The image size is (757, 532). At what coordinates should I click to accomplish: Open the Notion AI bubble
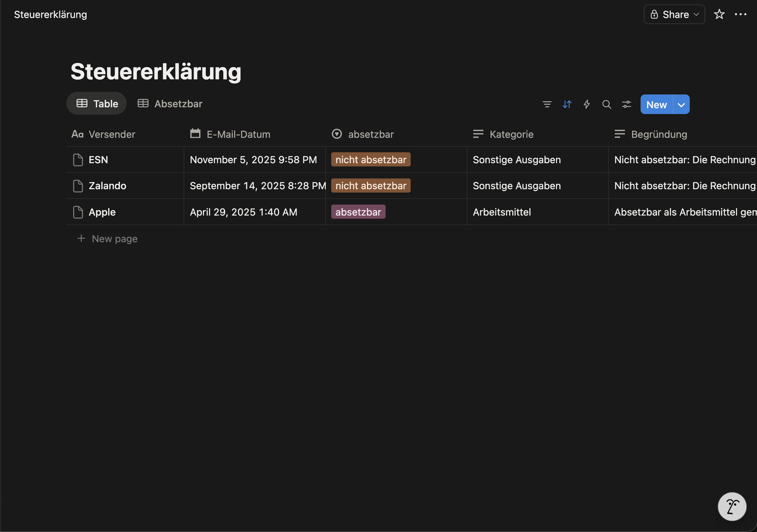click(732, 506)
